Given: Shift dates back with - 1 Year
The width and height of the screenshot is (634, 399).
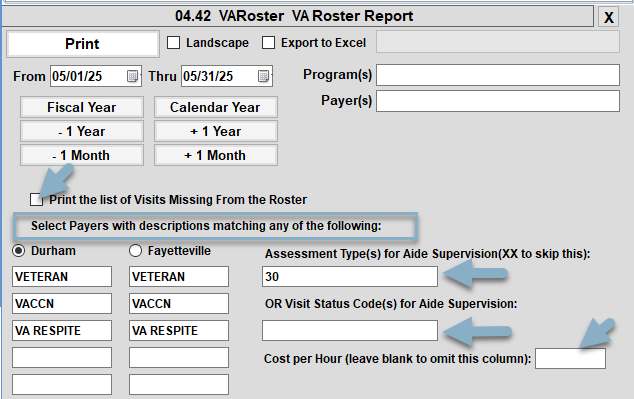Looking at the screenshot, I should pos(82,131).
